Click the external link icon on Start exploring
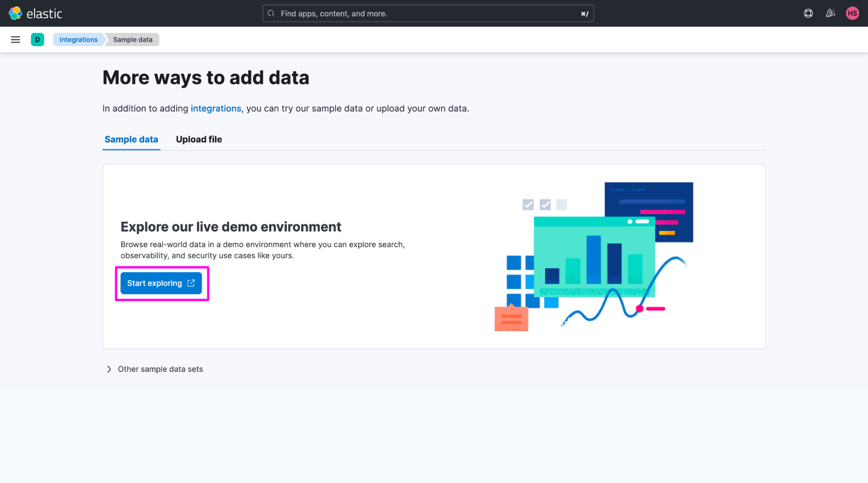This screenshot has height=483, width=868. click(191, 283)
